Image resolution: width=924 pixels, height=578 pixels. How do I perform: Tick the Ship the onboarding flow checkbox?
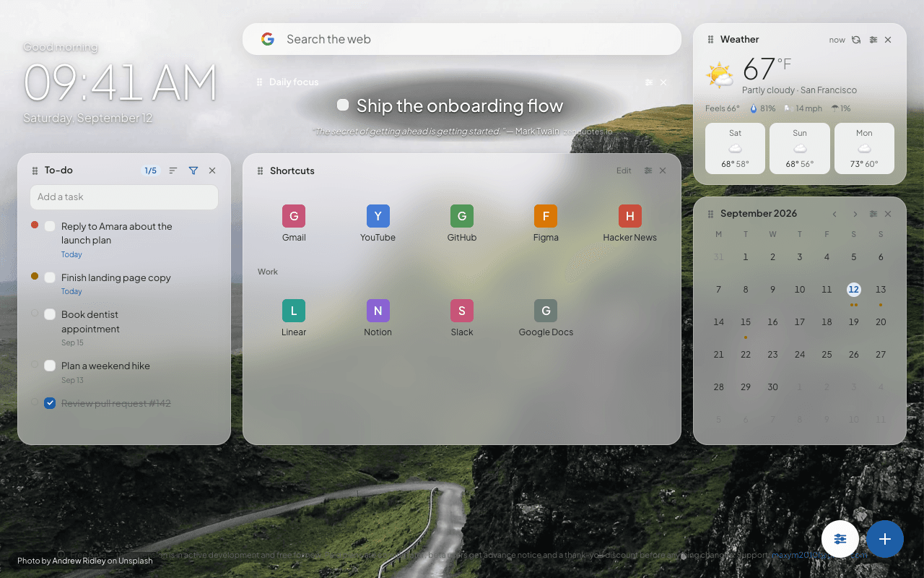(x=343, y=105)
